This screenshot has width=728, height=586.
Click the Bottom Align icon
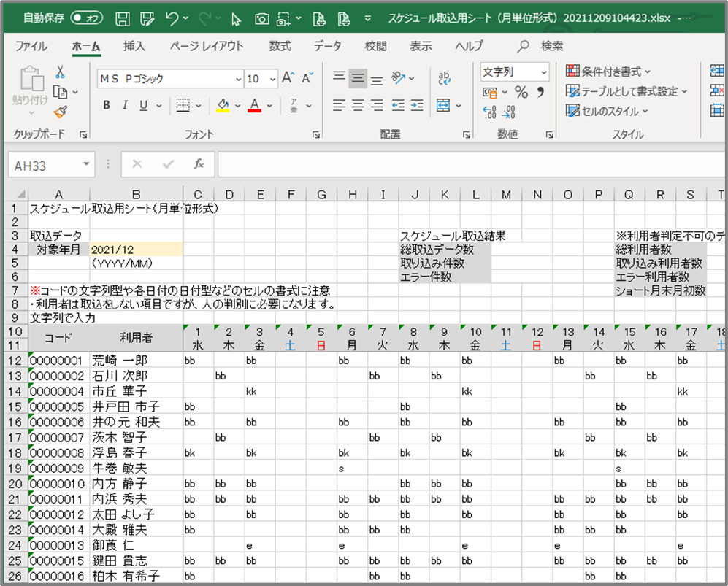click(377, 79)
